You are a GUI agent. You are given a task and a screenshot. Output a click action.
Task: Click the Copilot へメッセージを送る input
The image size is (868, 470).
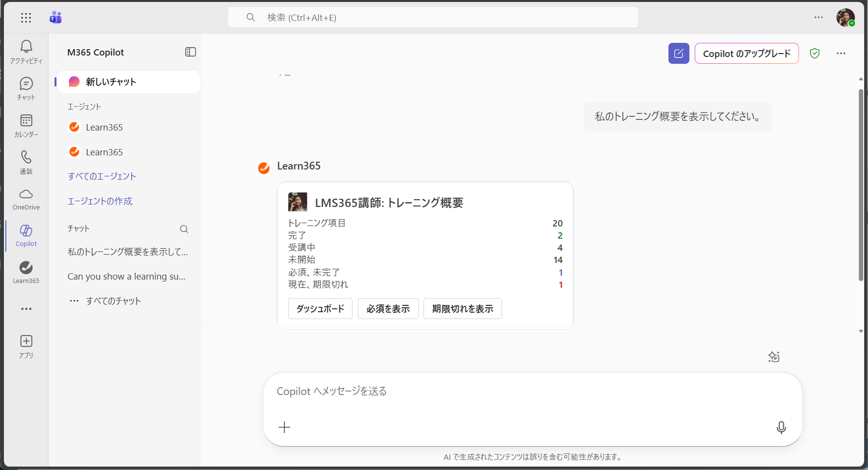coord(533,392)
